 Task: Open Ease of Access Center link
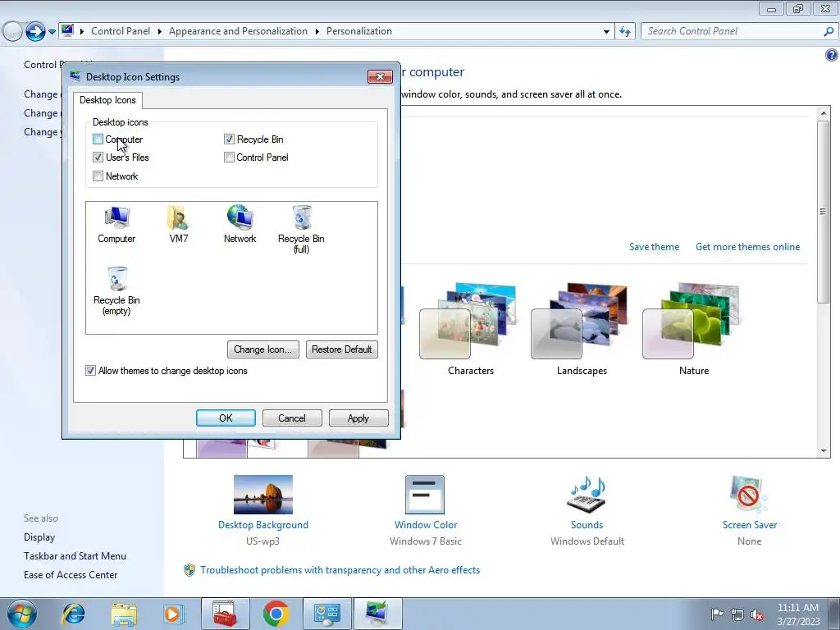[x=71, y=575]
